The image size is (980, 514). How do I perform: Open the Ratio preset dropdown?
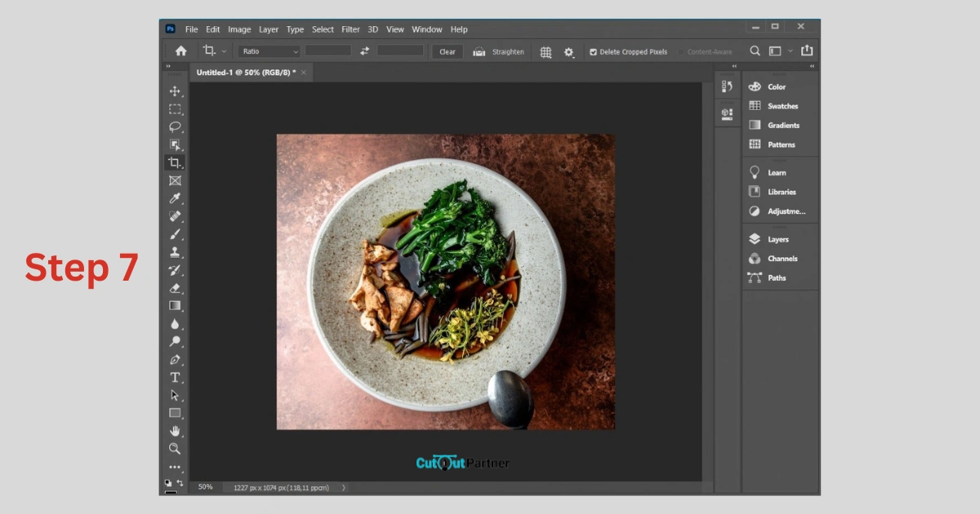click(x=270, y=51)
